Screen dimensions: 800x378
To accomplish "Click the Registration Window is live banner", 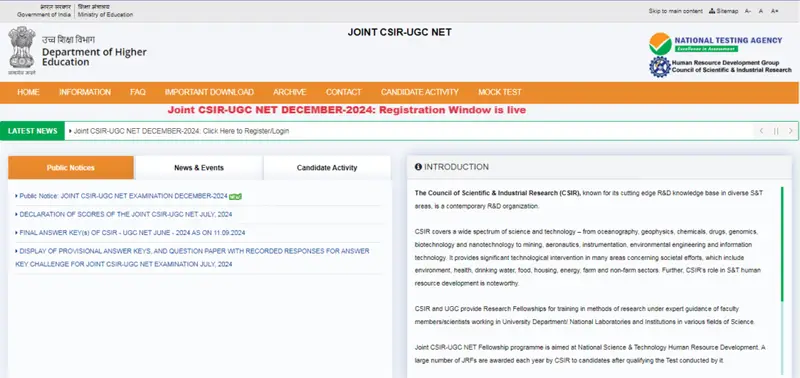I will click(x=347, y=110).
